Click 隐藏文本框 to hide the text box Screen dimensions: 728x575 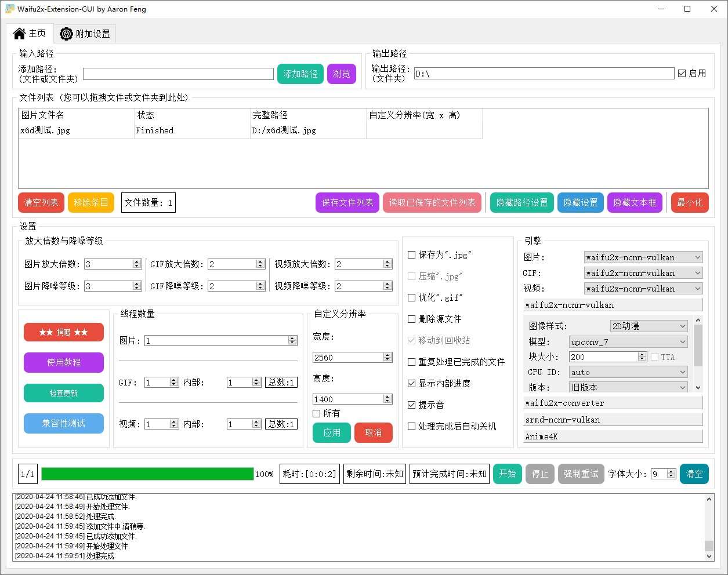pos(635,202)
